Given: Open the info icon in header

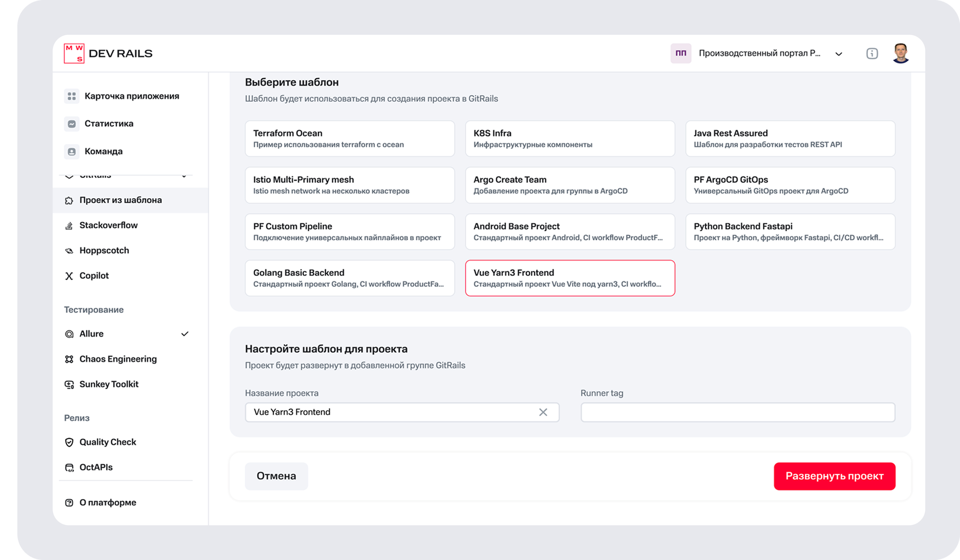Looking at the screenshot, I should pos(872,54).
